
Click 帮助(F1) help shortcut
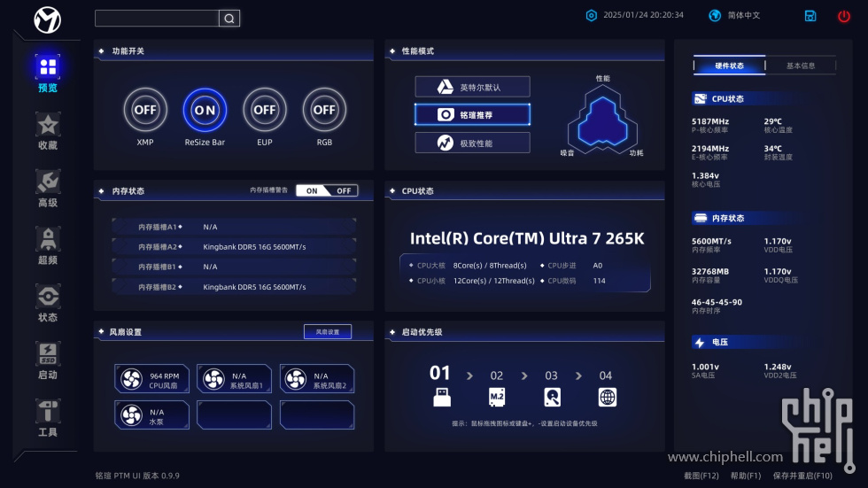tap(746, 476)
